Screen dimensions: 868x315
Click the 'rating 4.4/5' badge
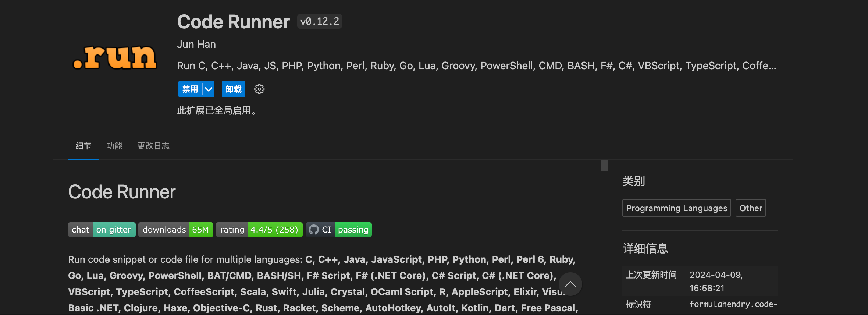(x=259, y=229)
